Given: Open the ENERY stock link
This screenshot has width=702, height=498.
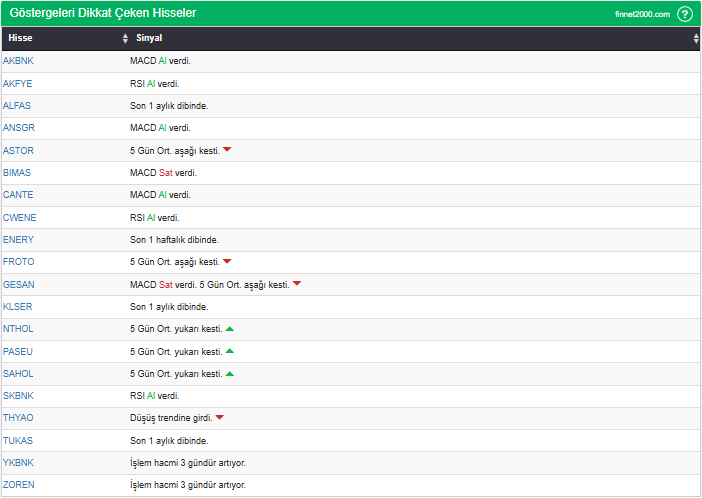Looking at the screenshot, I should click(18, 240).
